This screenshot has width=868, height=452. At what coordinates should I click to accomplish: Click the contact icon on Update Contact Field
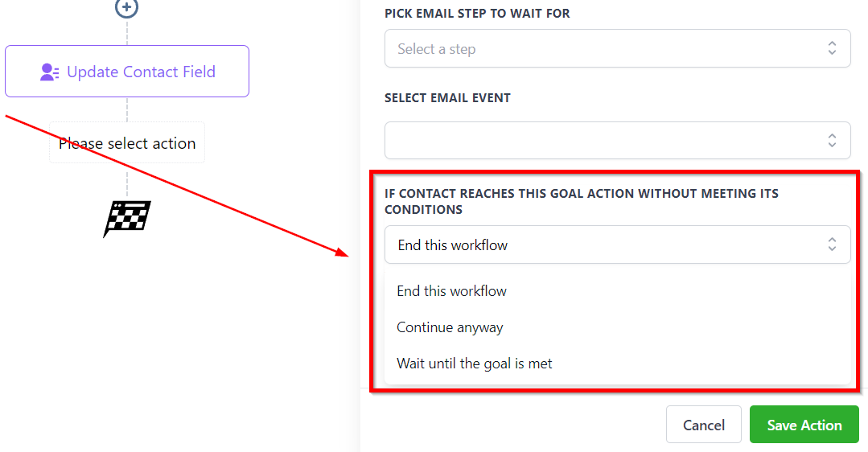tap(50, 72)
